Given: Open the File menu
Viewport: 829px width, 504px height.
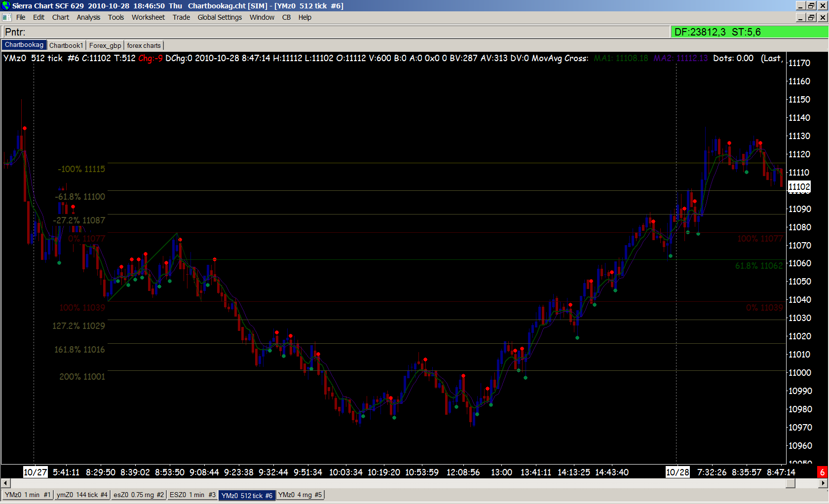Looking at the screenshot, I should coord(21,17).
